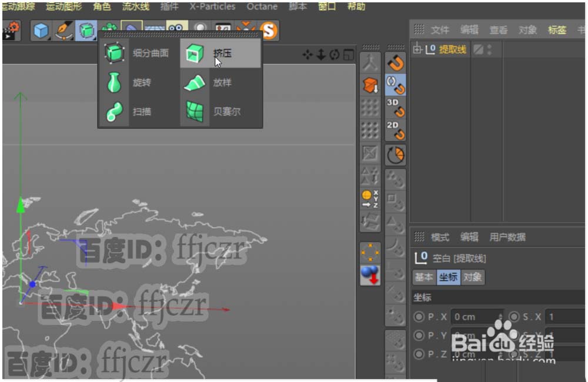Open the 流水线 menu
This screenshot has width=588, height=382.
pos(135,6)
